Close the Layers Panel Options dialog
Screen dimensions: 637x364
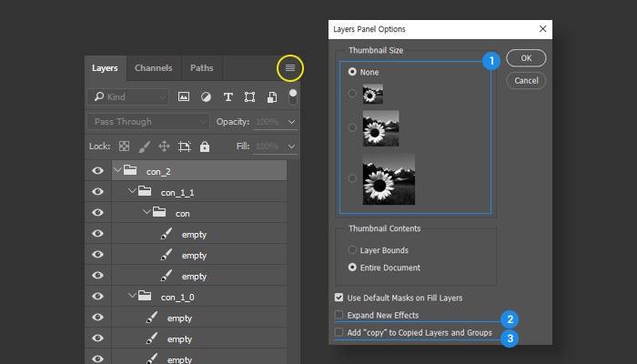click(x=542, y=29)
